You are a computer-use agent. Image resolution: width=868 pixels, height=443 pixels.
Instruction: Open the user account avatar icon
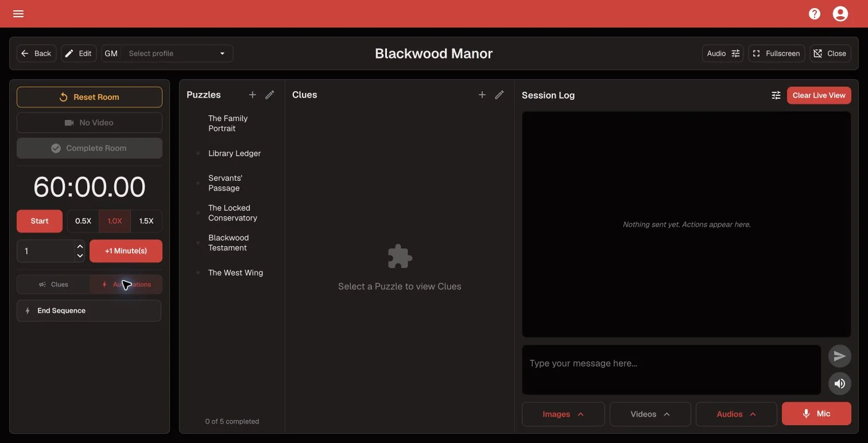pyautogui.click(x=840, y=14)
